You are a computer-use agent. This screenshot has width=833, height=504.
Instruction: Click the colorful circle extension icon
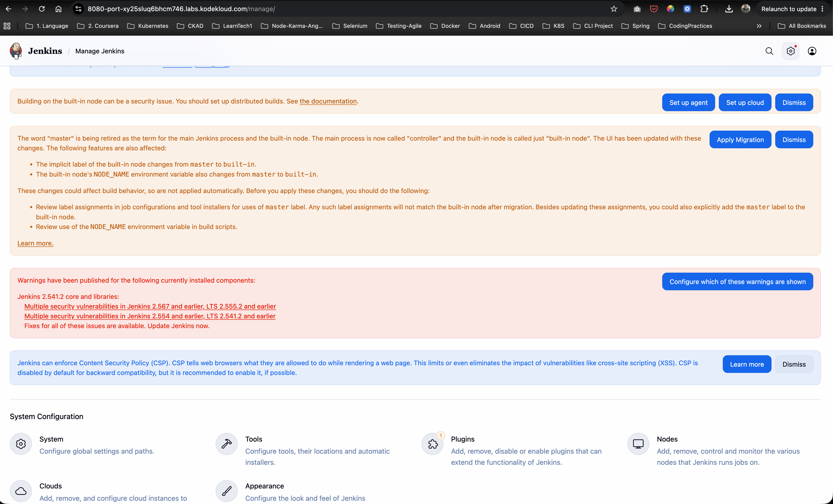670,9
